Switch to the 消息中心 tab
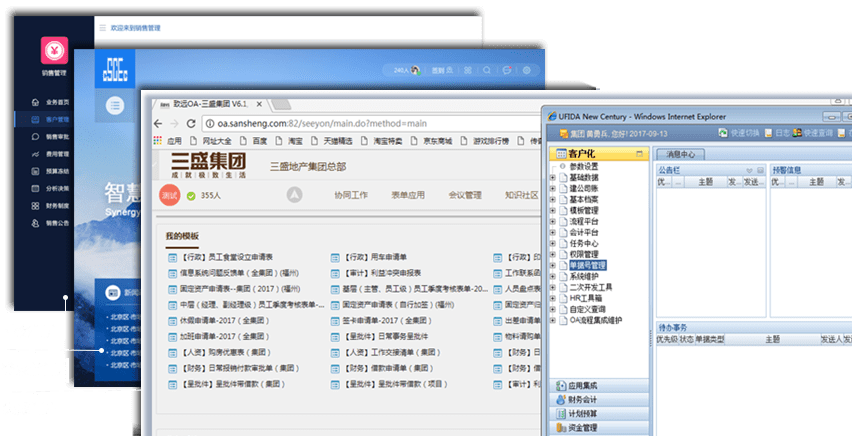852x436 pixels. (x=681, y=154)
